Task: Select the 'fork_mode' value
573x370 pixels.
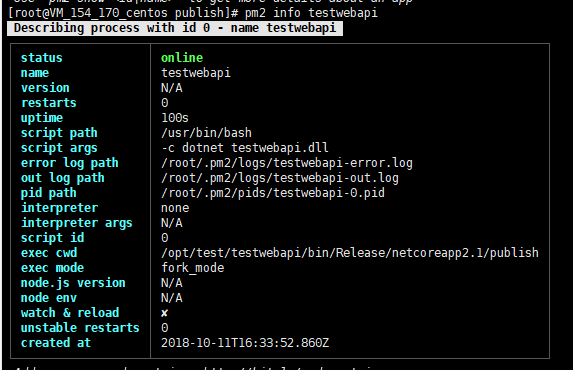Action: coord(193,268)
